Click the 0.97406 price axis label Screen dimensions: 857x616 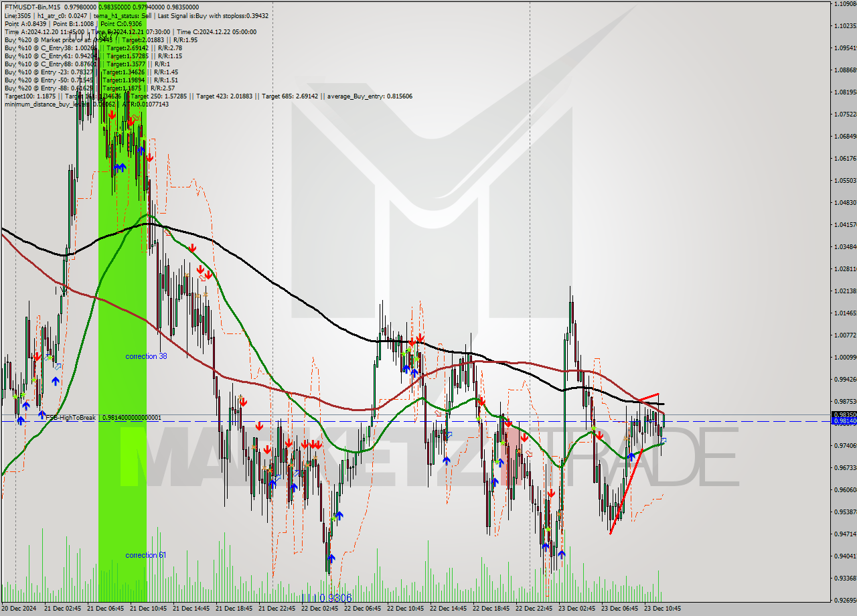845,445
